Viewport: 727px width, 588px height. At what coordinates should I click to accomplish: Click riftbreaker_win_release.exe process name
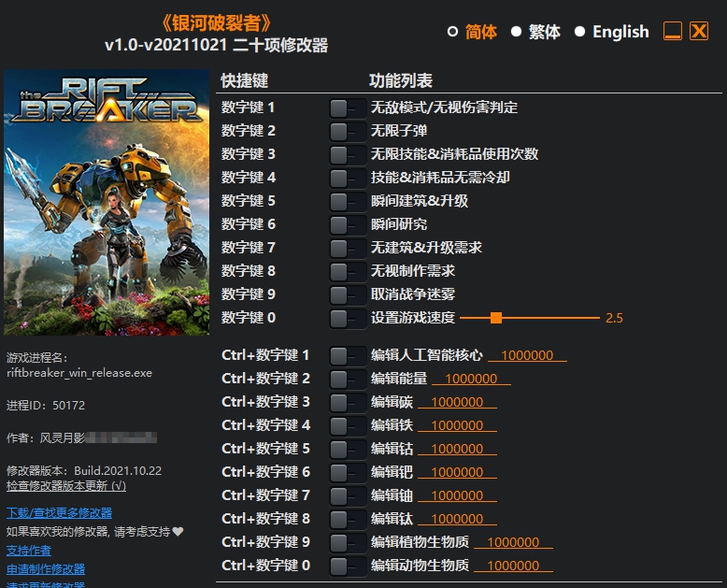tap(79, 373)
